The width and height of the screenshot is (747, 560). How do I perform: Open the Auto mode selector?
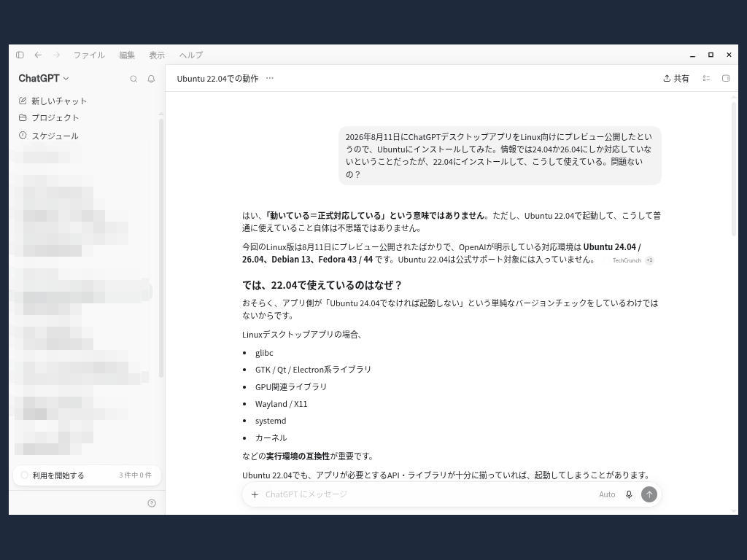607,494
